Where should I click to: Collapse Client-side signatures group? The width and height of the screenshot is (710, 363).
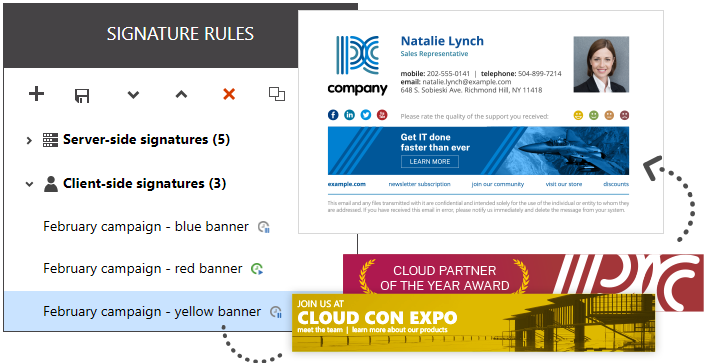29,184
